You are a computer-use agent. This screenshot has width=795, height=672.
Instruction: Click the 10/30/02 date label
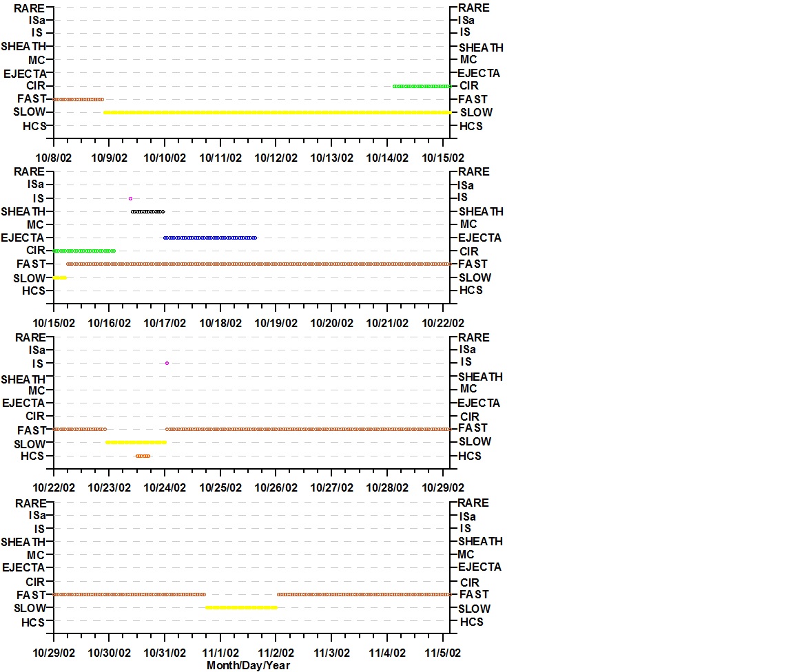tap(109, 653)
